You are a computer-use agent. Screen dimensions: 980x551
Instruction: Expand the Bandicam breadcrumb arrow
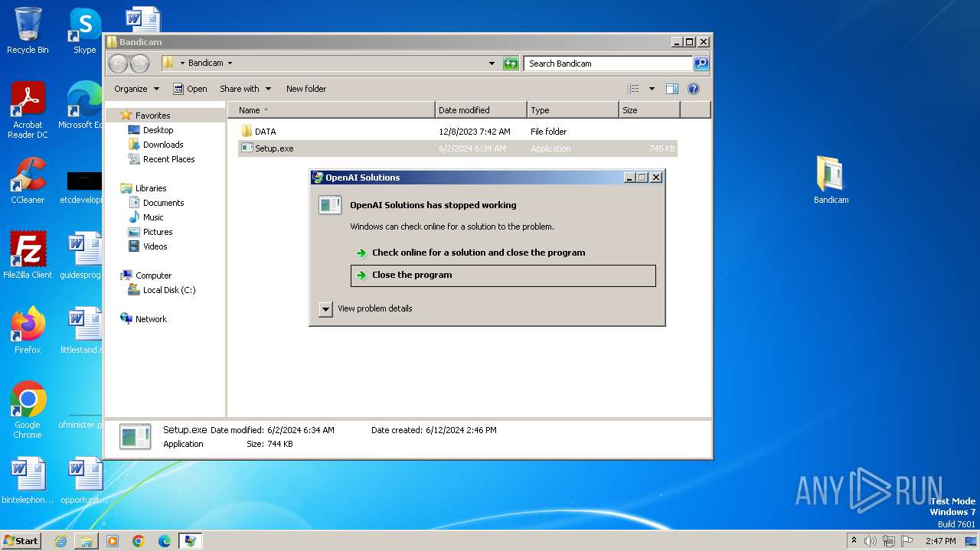pyautogui.click(x=230, y=64)
